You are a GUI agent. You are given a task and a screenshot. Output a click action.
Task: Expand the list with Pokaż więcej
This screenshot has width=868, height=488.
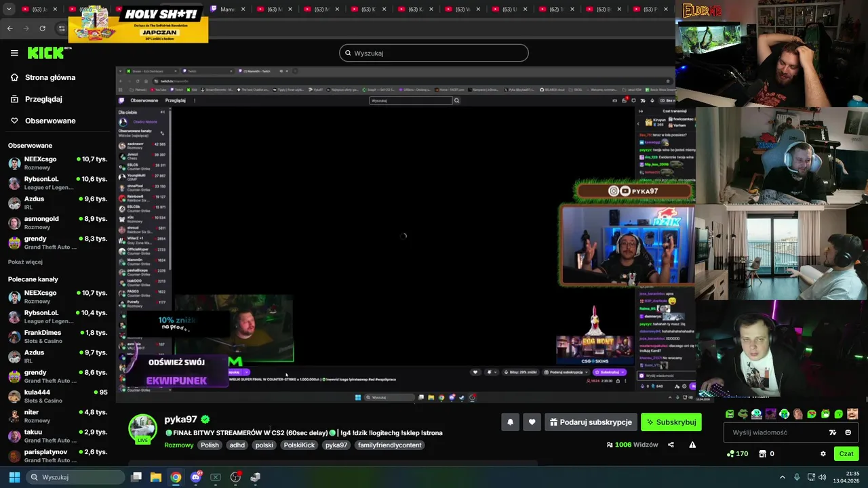[25, 262]
